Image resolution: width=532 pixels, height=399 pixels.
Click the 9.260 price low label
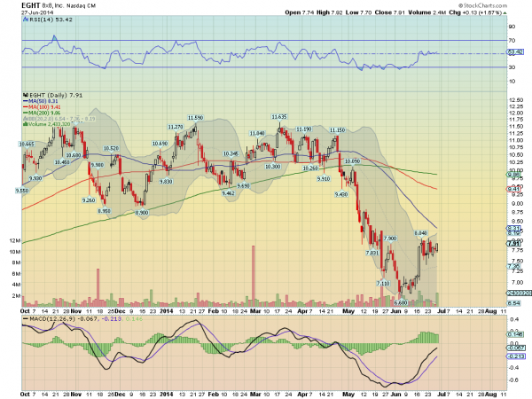[x=89, y=200]
